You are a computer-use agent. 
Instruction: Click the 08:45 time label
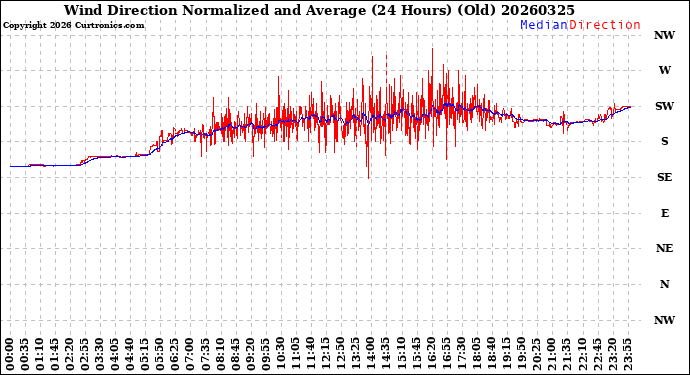[x=236, y=354]
